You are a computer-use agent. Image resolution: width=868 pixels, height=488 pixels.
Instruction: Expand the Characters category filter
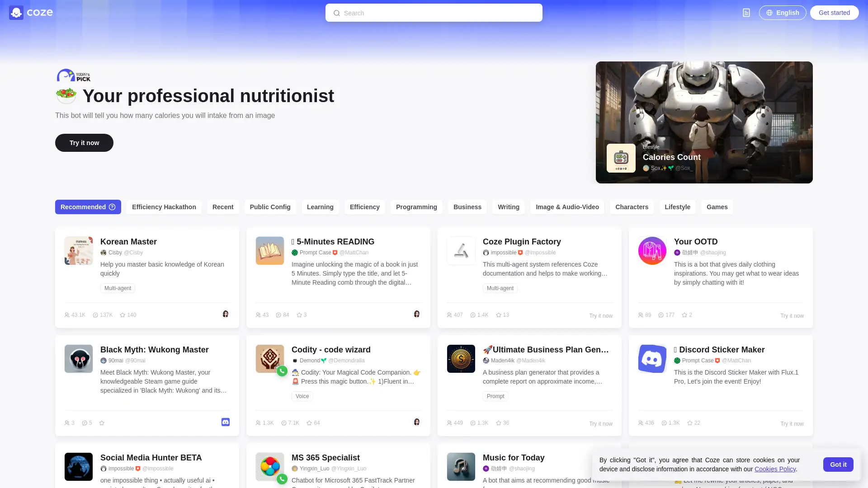[631, 207]
